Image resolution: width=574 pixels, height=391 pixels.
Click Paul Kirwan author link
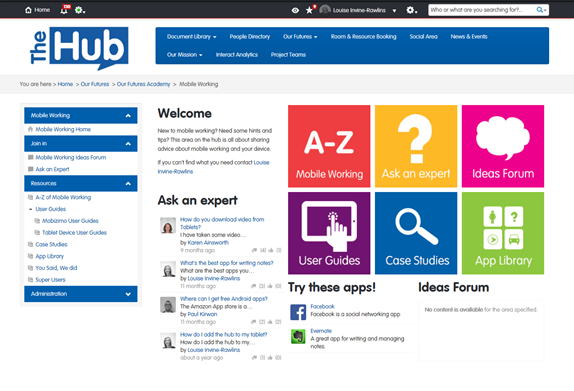pos(202,314)
